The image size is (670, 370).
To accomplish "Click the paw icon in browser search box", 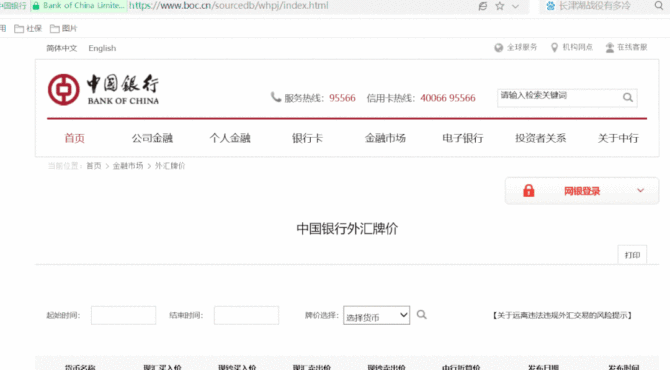I will pos(551,6).
